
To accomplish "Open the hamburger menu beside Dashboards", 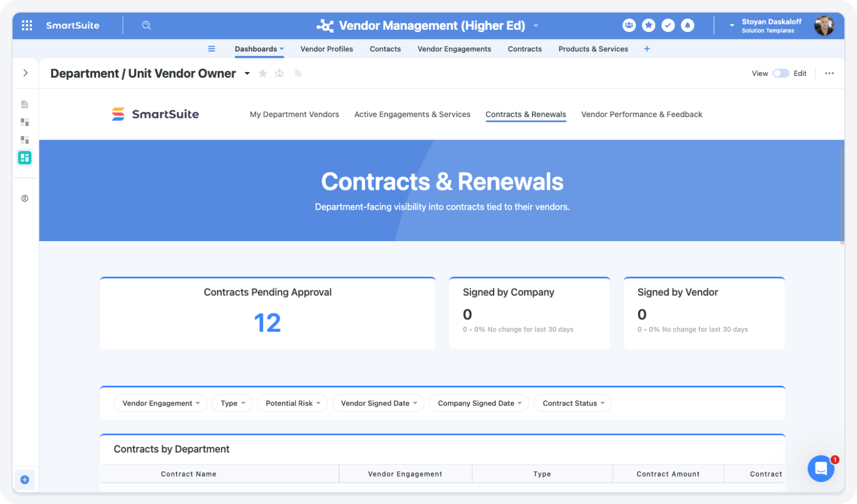I will point(211,49).
